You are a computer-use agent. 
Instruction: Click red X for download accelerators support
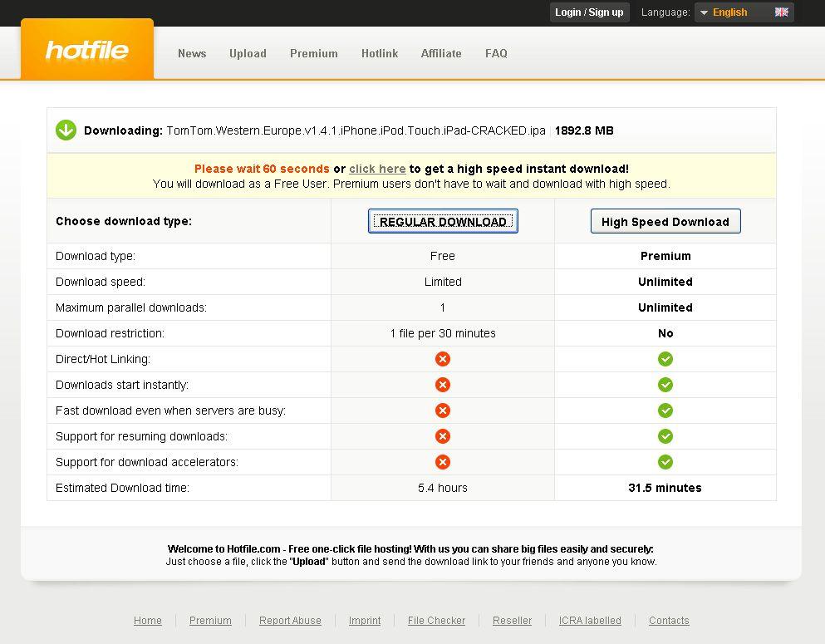(x=443, y=462)
